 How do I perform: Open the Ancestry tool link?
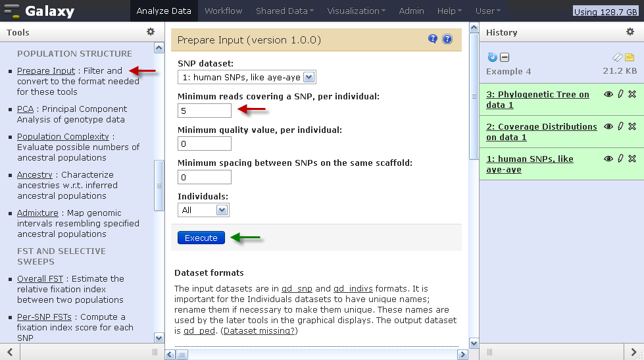pos(34,174)
